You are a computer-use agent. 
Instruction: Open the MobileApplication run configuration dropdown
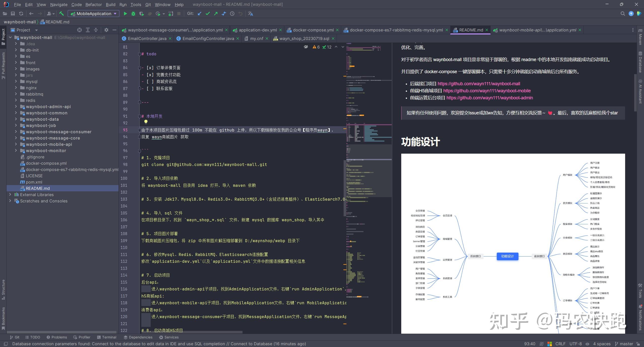click(x=93, y=14)
